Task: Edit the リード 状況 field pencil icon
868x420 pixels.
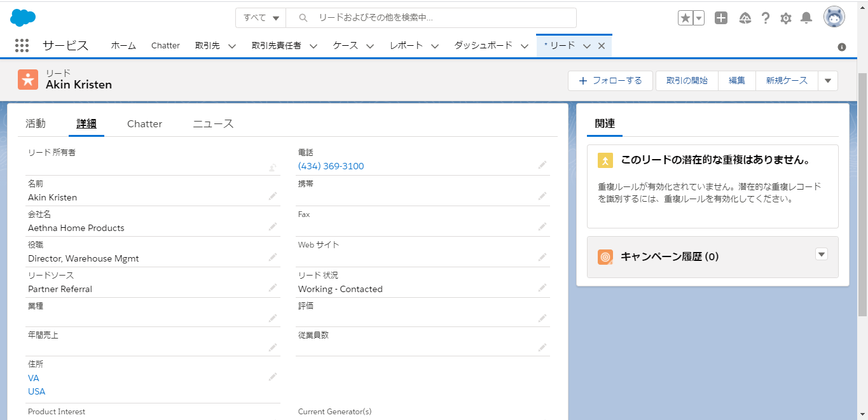Action: pyautogui.click(x=542, y=288)
